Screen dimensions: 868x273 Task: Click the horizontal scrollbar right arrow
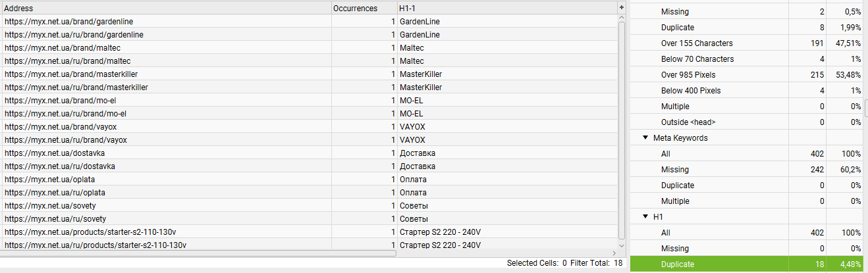point(614,253)
